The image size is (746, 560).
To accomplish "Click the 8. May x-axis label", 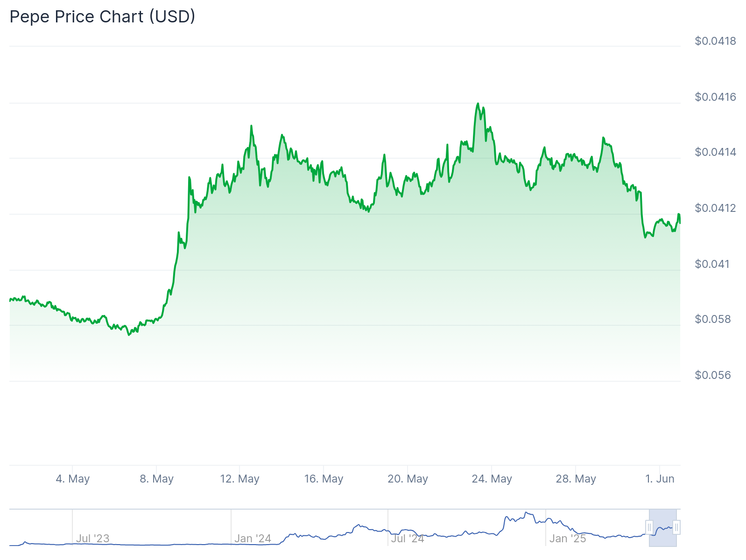I will pyautogui.click(x=156, y=479).
